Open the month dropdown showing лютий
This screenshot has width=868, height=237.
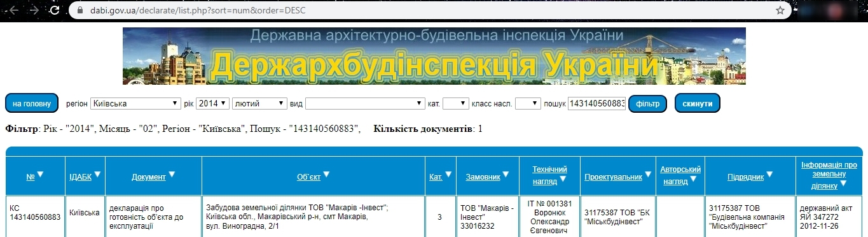pyautogui.click(x=259, y=103)
